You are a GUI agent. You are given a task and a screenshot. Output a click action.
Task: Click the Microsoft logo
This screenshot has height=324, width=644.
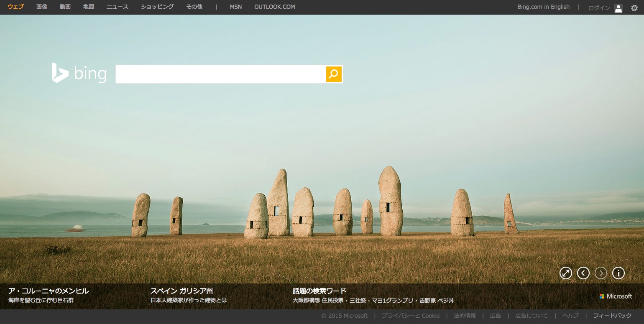[x=616, y=296]
